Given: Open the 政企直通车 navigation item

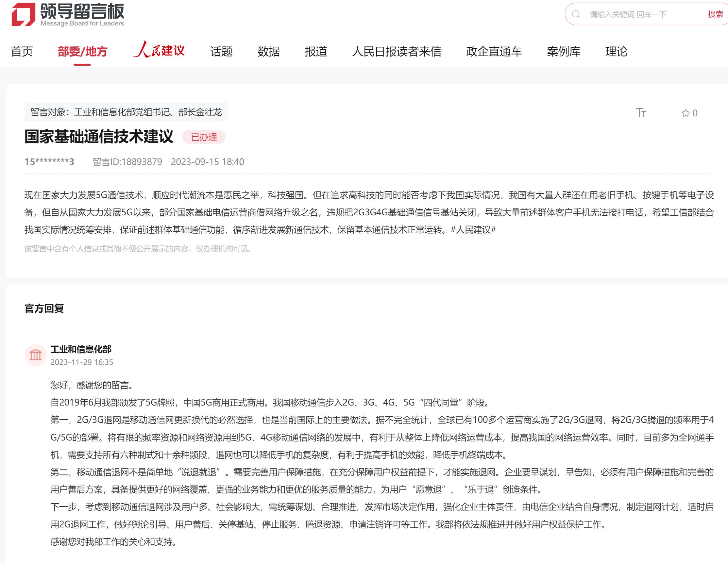Looking at the screenshot, I should 494,52.
